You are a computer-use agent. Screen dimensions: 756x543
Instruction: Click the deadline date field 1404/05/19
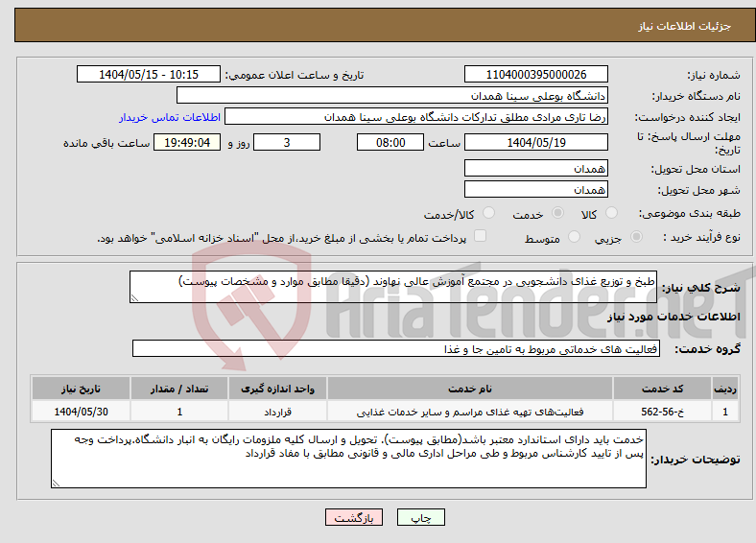[x=536, y=142]
